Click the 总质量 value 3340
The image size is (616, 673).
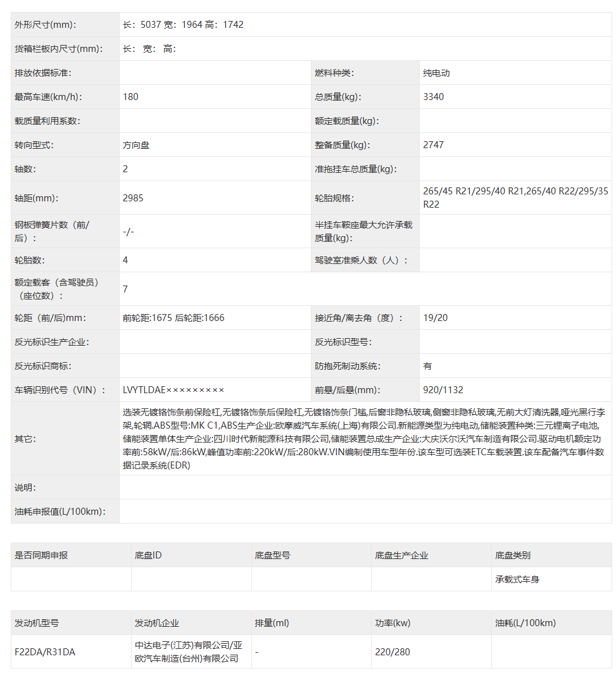pos(434,97)
